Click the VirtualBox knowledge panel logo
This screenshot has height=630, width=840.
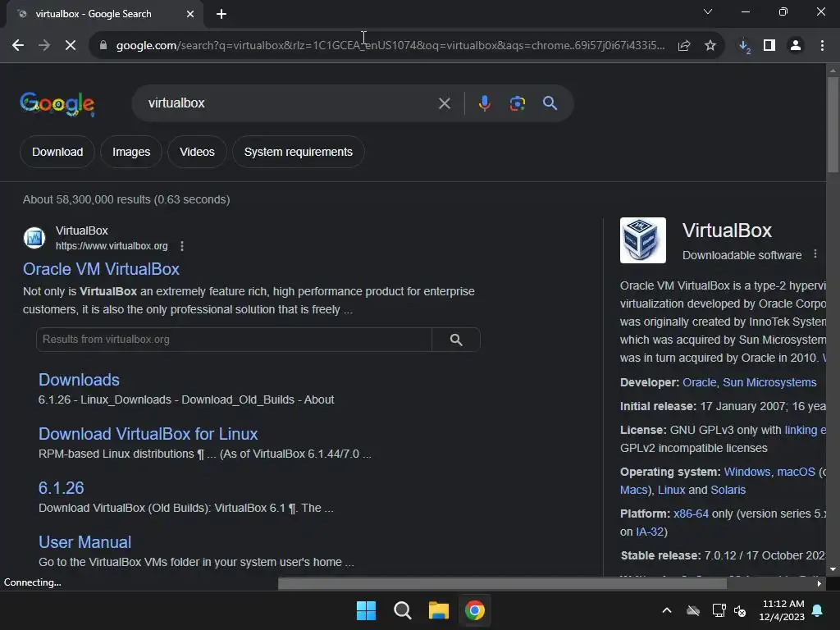[x=643, y=240]
